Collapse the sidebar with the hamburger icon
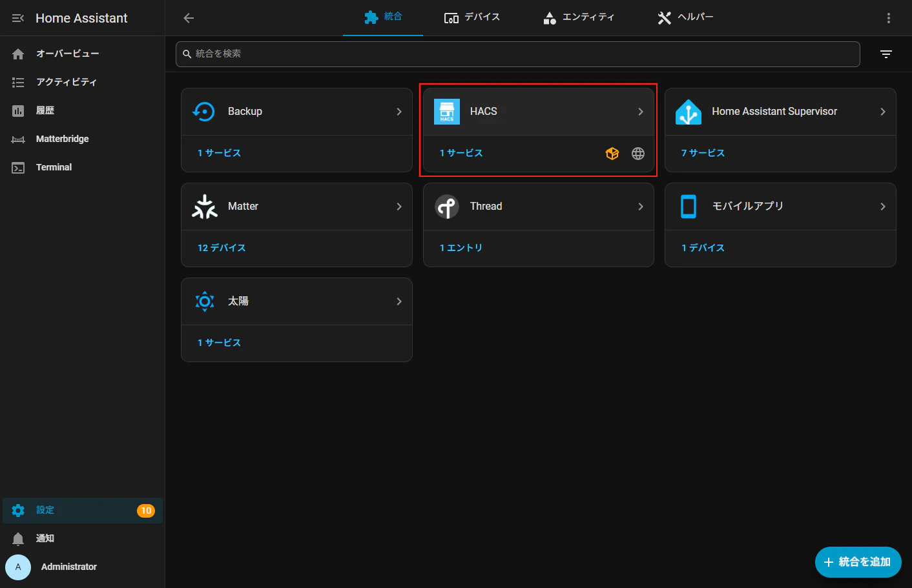Viewport: 912px width, 588px height. point(18,18)
